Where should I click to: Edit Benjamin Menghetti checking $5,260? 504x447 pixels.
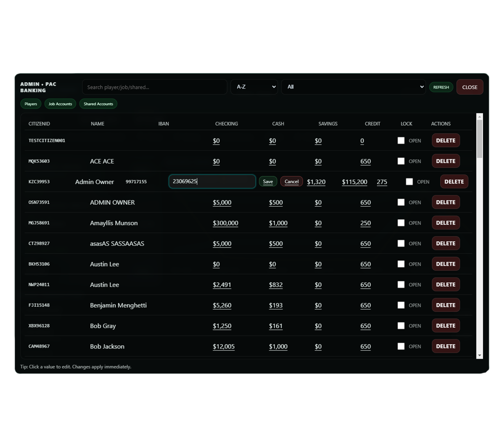click(x=222, y=305)
